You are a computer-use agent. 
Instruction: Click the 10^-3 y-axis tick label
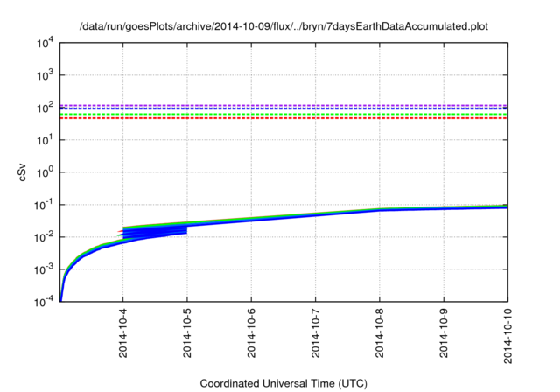(x=44, y=269)
